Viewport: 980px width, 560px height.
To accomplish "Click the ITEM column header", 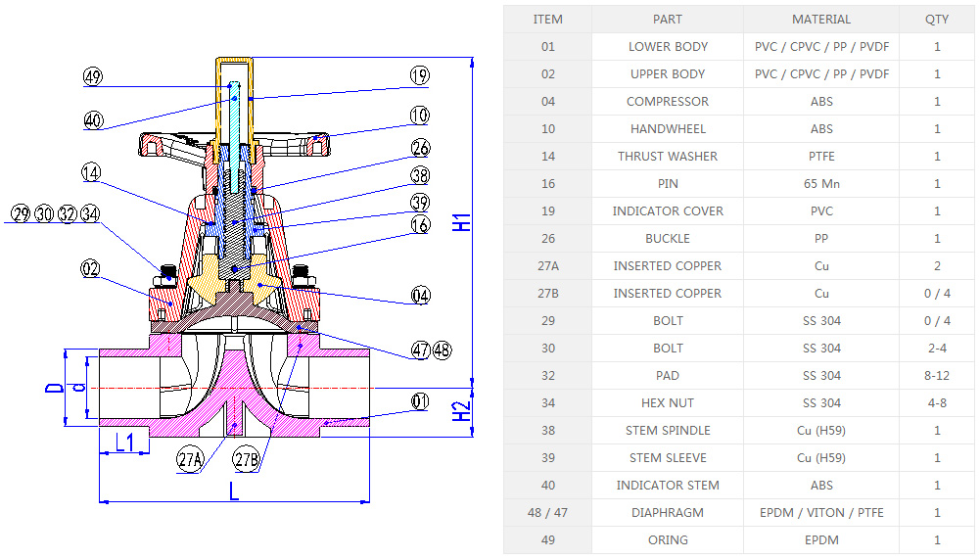I will (x=547, y=19).
